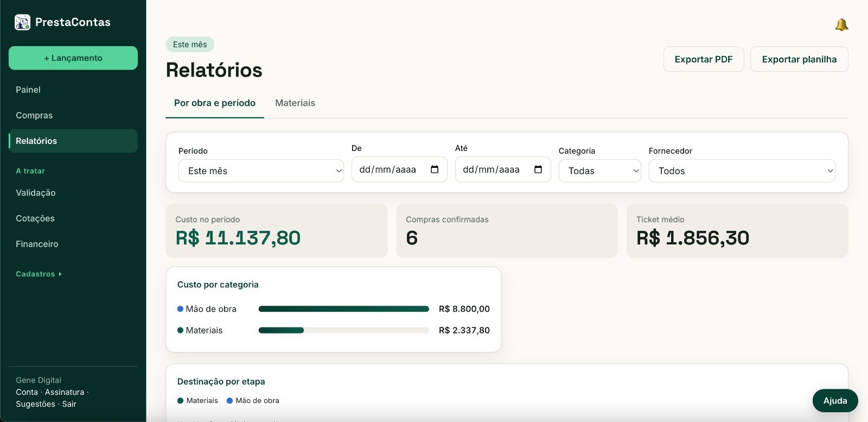Click blue dot beside Mão de obra category
868x422 pixels.
click(x=180, y=308)
